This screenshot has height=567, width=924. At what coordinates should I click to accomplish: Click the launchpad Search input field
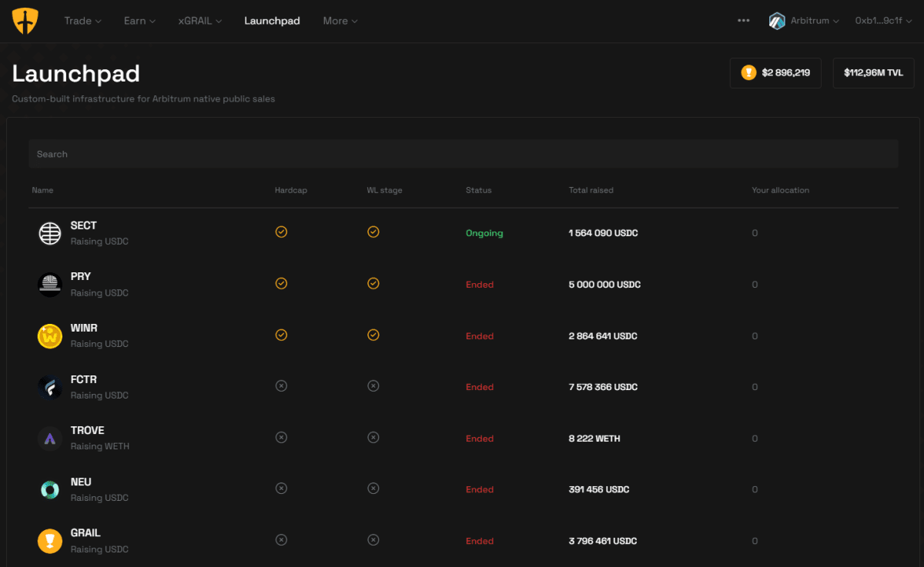click(x=463, y=154)
